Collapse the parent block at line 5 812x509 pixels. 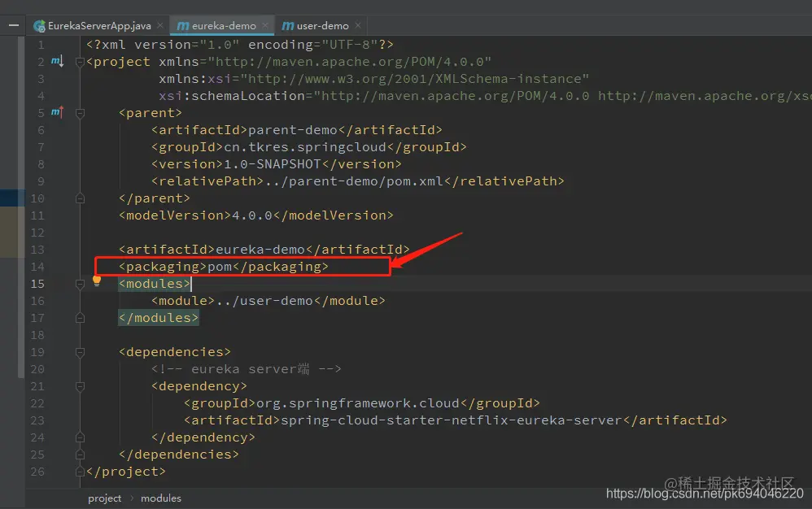80,113
